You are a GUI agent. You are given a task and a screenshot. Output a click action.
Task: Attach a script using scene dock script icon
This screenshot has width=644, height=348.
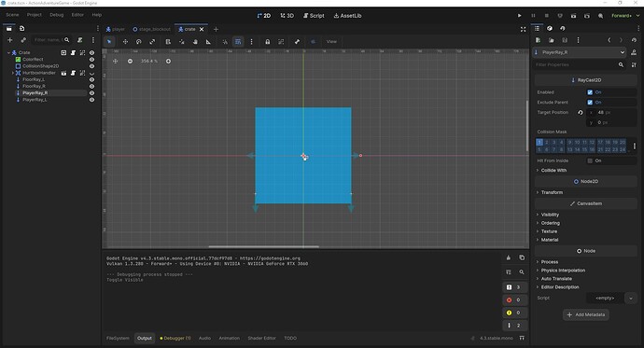click(80, 40)
